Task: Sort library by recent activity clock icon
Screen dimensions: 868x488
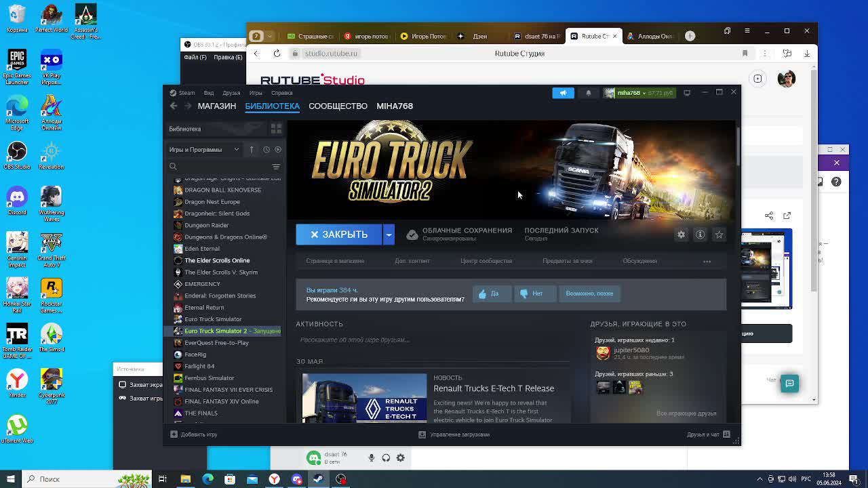Action: click(267, 150)
